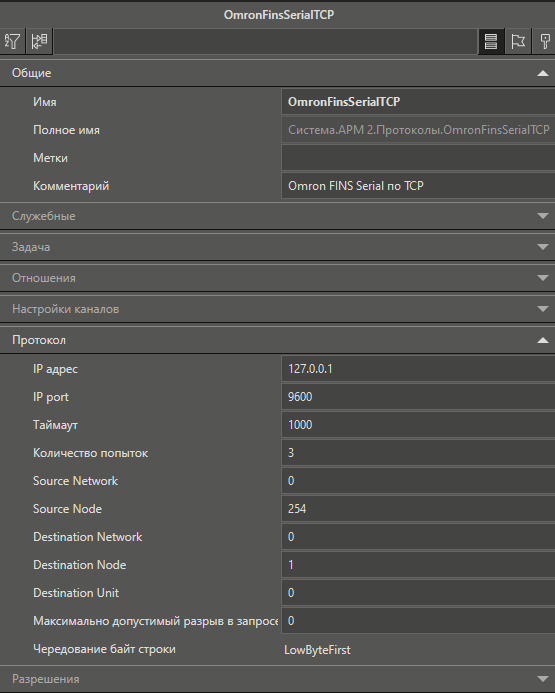The image size is (555, 693).
Task: Edit the IP port value 9600
Action: point(418,397)
